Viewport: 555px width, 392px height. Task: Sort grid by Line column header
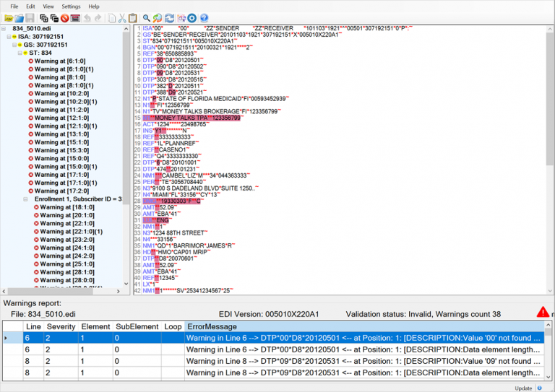point(34,326)
